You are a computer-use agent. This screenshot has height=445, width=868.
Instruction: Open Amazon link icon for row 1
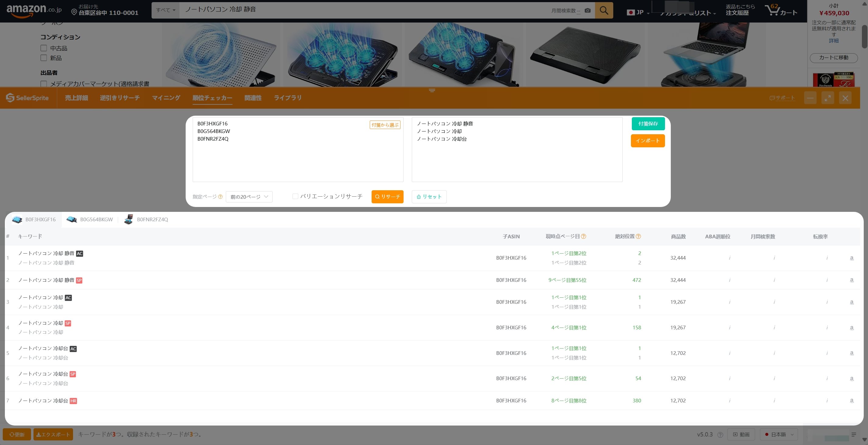(852, 258)
